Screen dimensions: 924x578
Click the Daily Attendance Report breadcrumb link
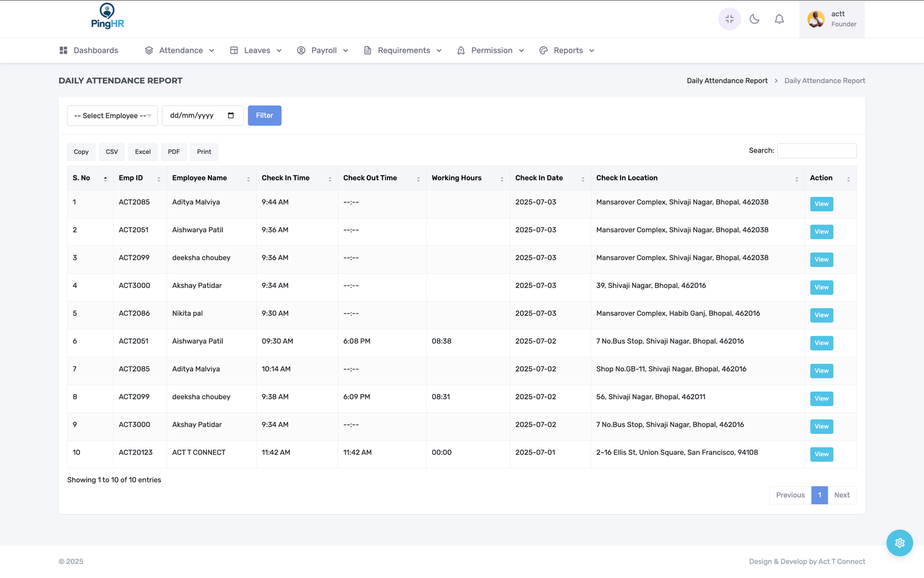point(727,81)
